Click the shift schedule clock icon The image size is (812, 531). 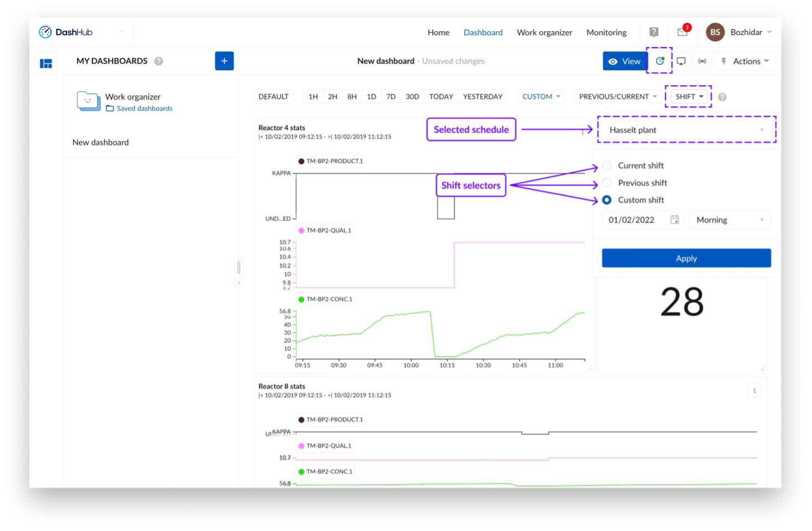660,61
